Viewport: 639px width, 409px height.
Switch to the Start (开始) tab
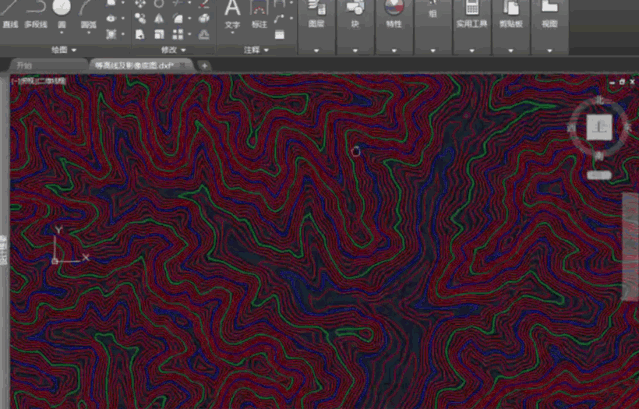coord(47,65)
